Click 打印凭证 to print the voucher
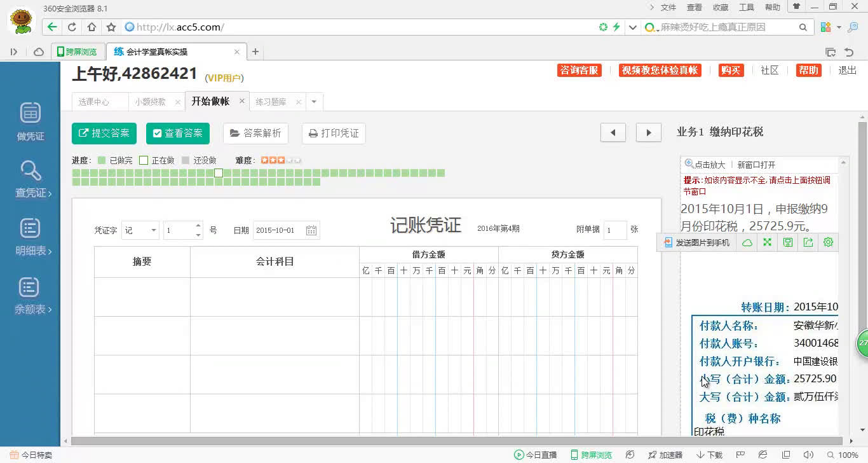Viewport: 868px width, 463px height. point(333,134)
